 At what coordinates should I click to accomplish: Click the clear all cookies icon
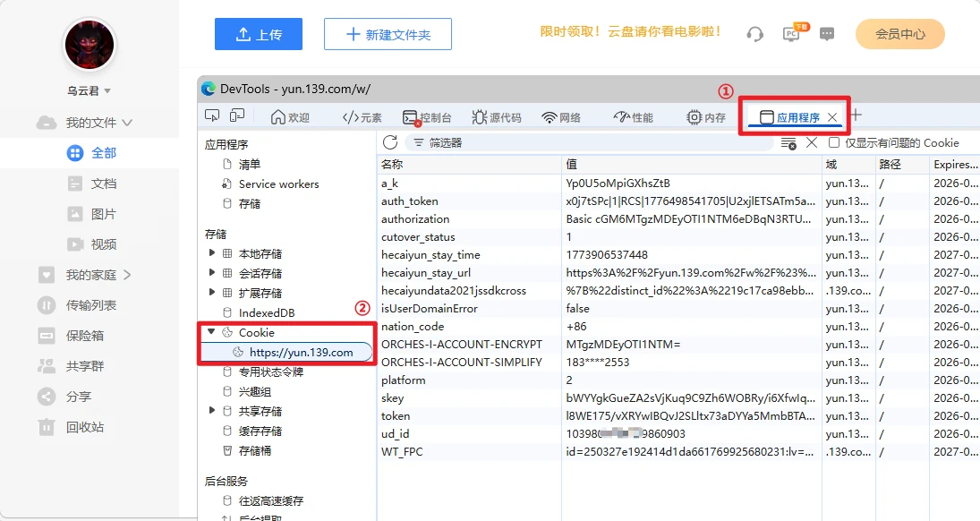click(x=788, y=143)
